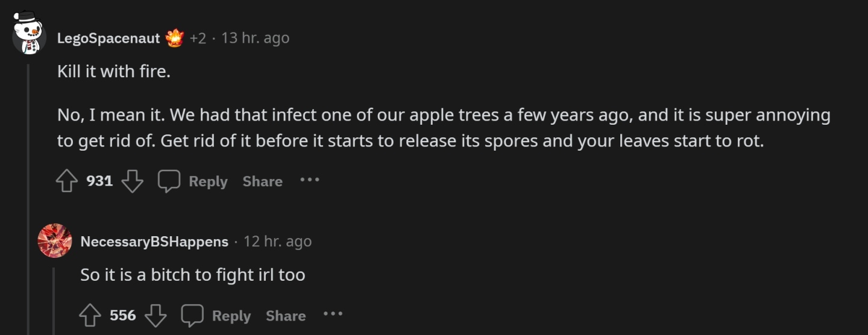
Task: Open more options on LegoSpacenaut's comment
Action: click(x=310, y=180)
